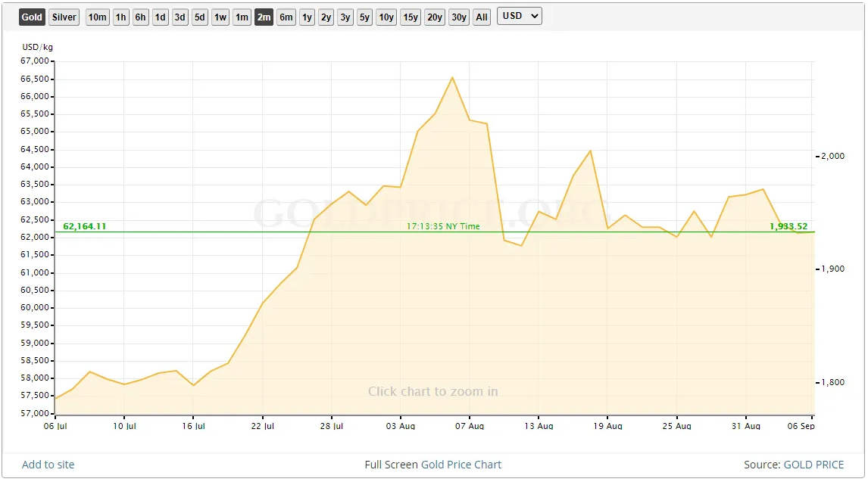
Task: Select the active 2m range button
Action: (264, 17)
